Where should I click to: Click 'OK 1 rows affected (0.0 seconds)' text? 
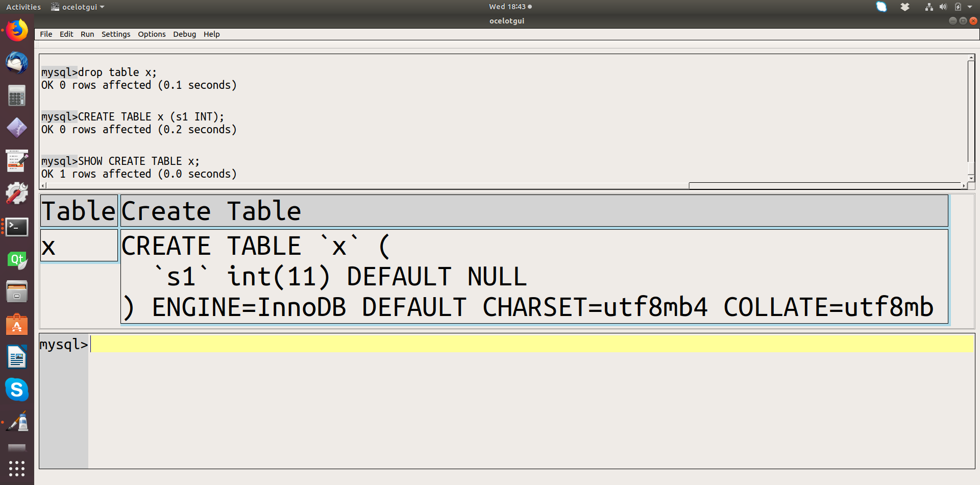(139, 174)
